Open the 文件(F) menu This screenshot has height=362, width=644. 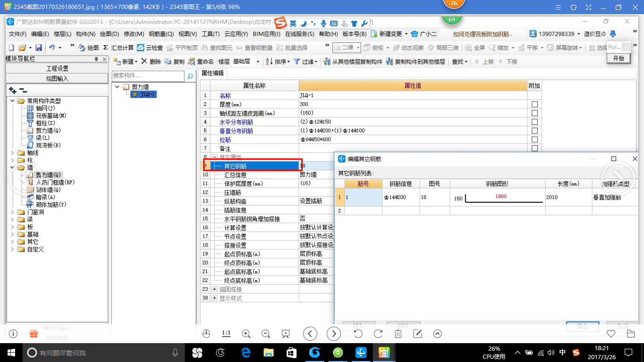pos(17,34)
